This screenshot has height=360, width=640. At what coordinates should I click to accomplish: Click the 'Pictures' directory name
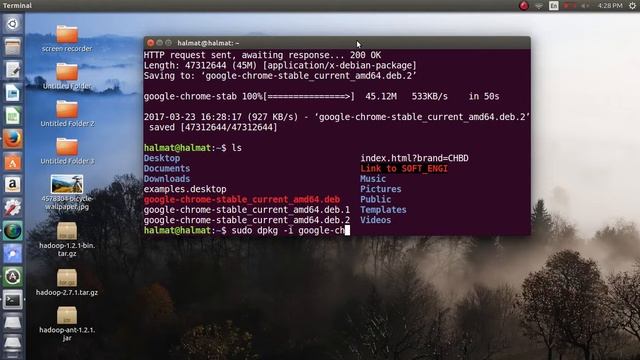[x=380, y=189]
